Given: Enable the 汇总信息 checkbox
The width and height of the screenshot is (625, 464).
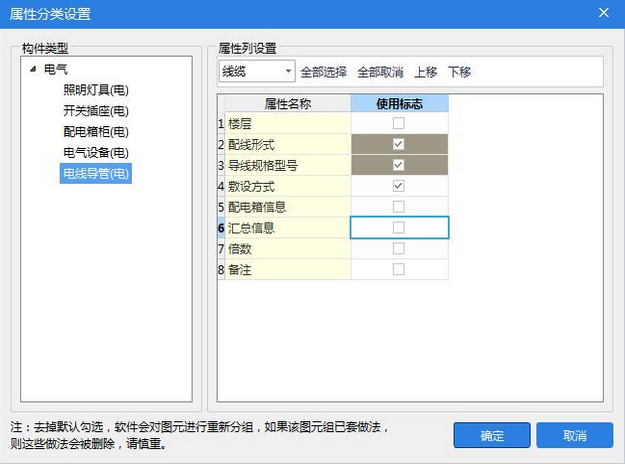Looking at the screenshot, I should [x=399, y=228].
